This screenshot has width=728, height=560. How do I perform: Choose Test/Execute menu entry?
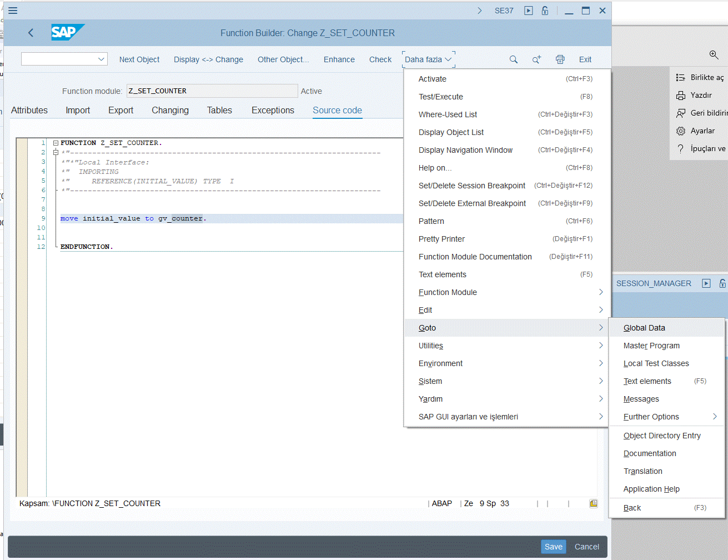(x=507, y=97)
